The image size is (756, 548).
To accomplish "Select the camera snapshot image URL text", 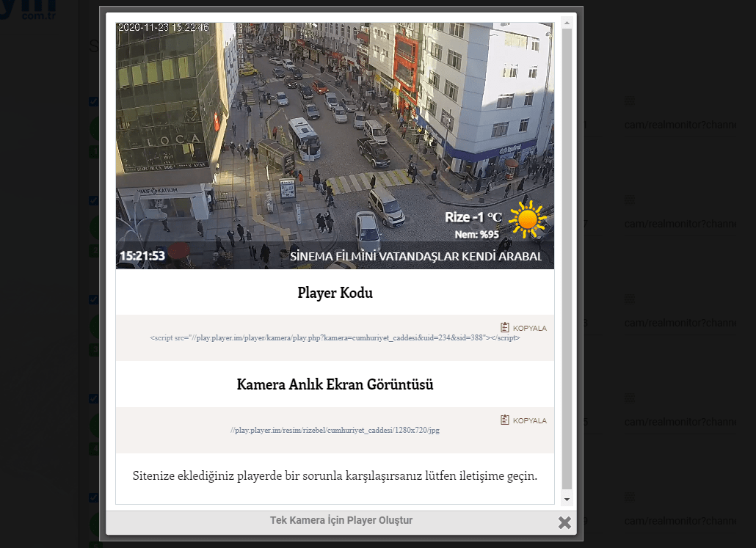I will point(335,430).
